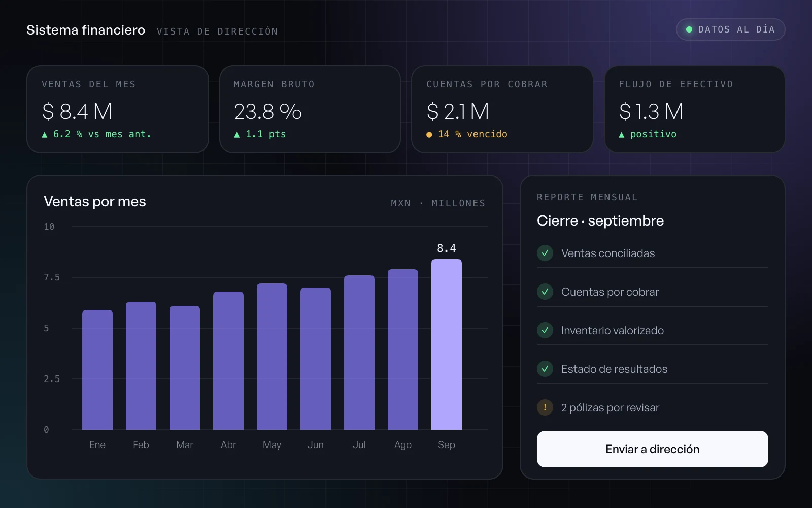This screenshot has height=508, width=812.
Task: Click the up triangle next to 1.1 pts
Action: [x=236, y=135]
